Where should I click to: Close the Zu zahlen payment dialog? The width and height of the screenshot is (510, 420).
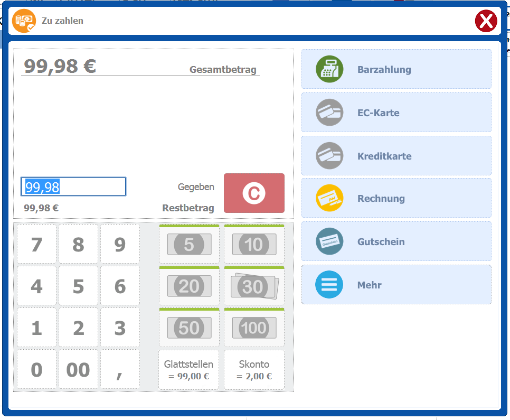tap(486, 22)
